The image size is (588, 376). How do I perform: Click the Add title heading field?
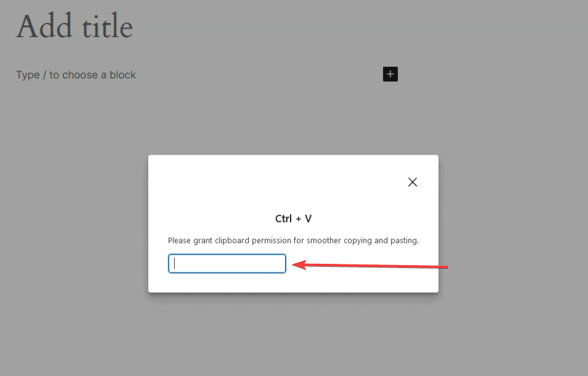(75, 27)
